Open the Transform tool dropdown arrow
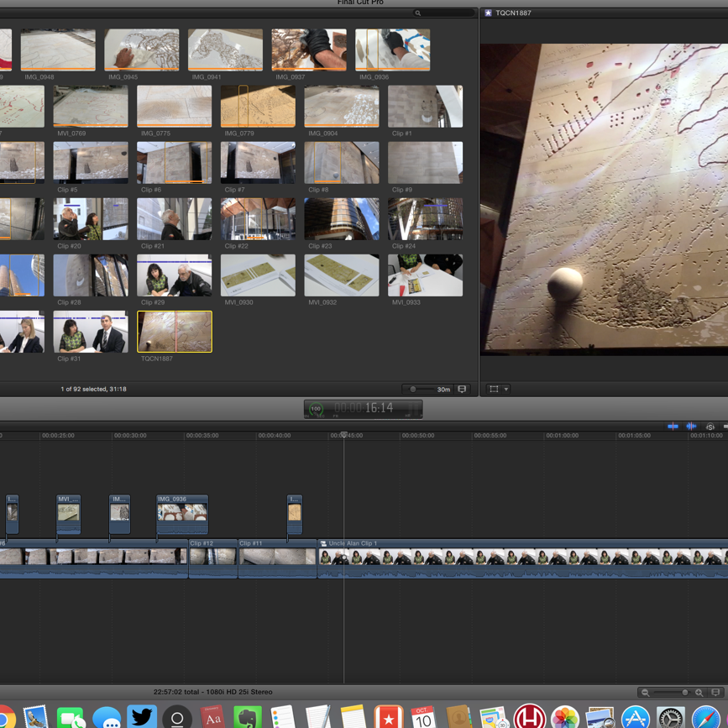 [x=506, y=389]
